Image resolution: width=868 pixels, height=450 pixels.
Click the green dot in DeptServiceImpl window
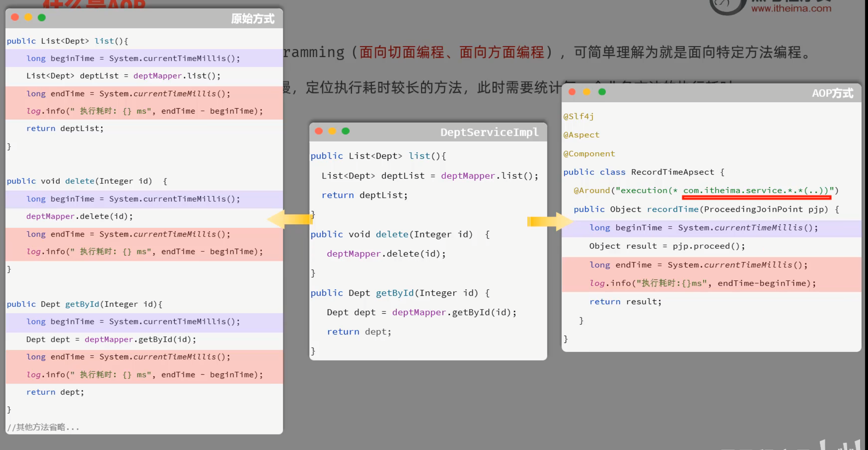345,131
